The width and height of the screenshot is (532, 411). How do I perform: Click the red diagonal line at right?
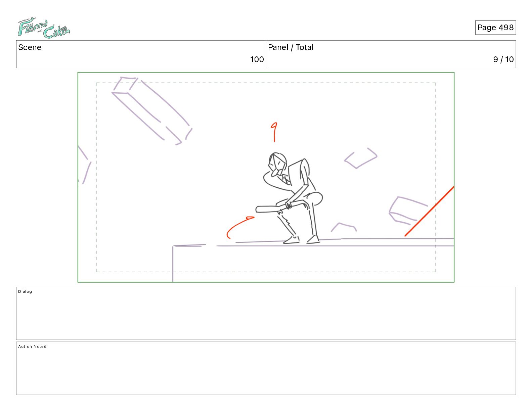point(430,211)
